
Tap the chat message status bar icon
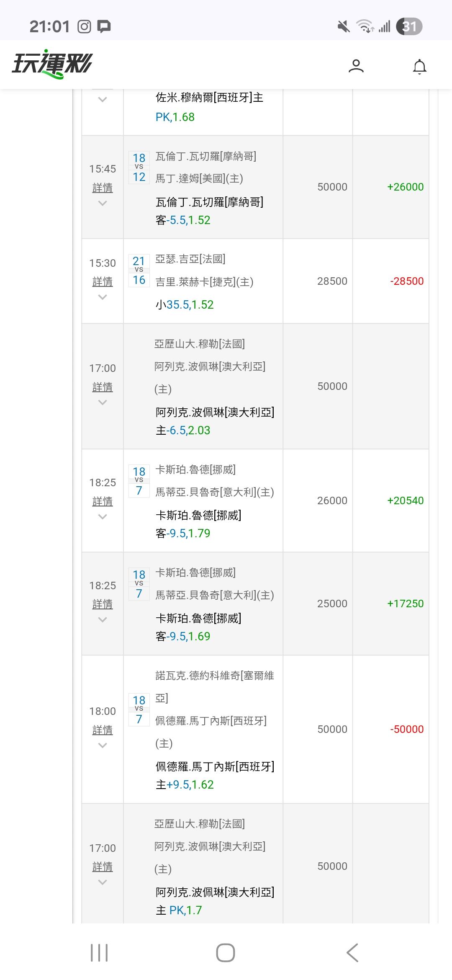(104, 27)
